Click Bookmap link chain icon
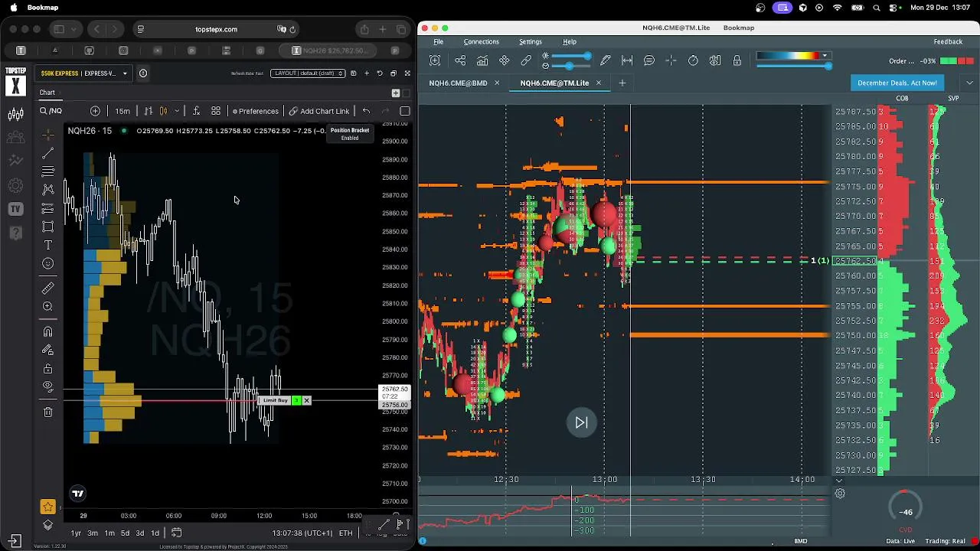 [526, 60]
